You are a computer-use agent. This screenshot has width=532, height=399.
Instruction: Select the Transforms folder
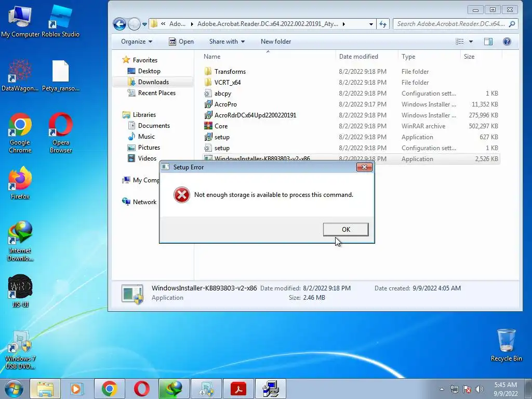click(351, 72)
